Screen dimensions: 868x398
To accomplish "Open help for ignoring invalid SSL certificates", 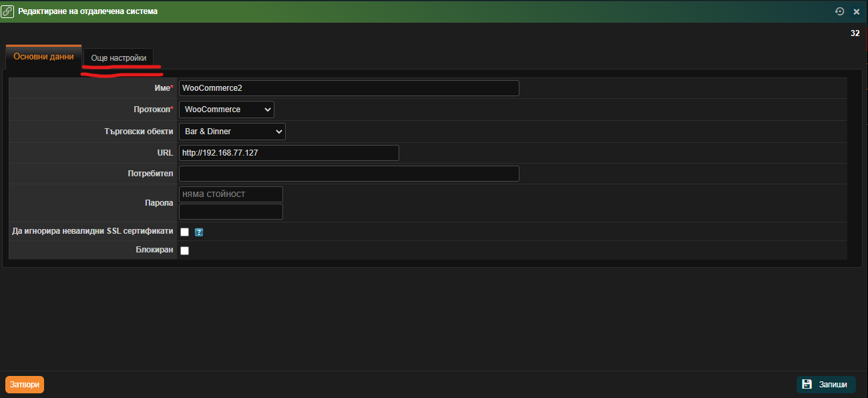I will coord(199,232).
